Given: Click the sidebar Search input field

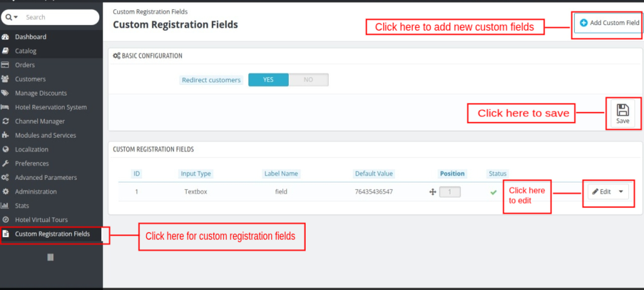Looking at the screenshot, I should [x=60, y=17].
